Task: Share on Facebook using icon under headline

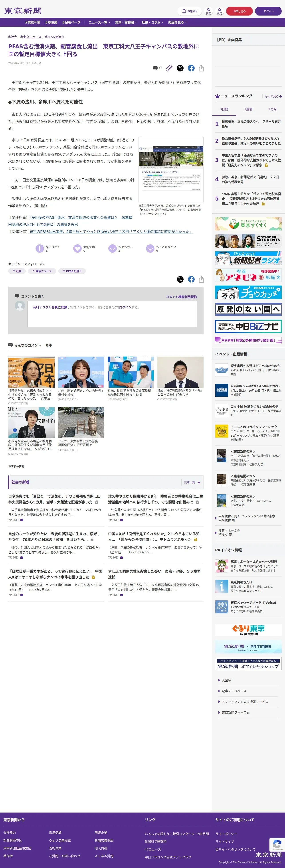Action: [x=191, y=68]
